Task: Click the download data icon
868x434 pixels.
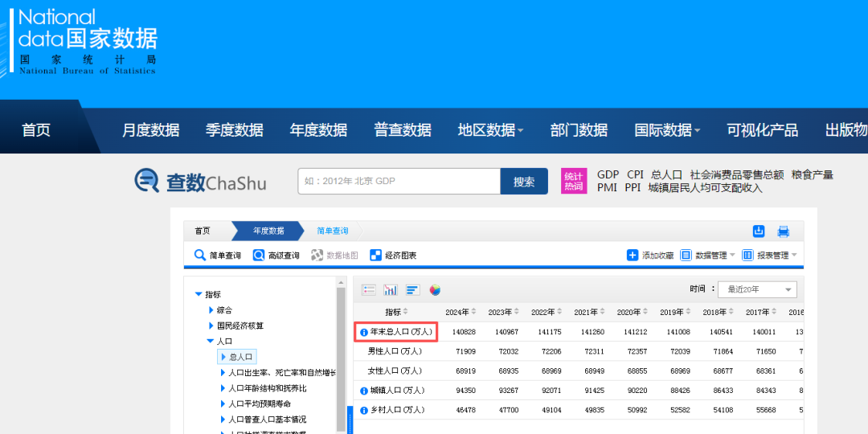Action: coord(759,231)
